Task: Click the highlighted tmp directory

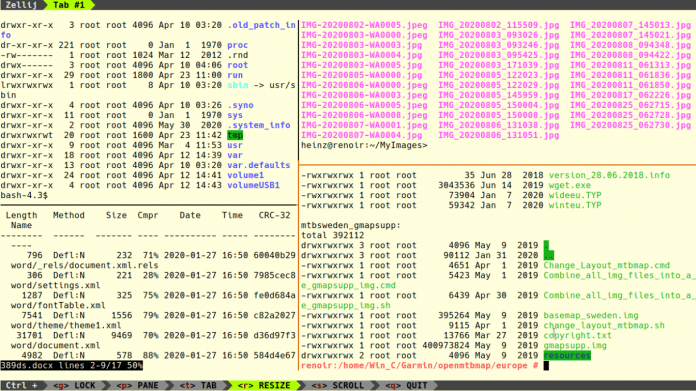Action: [235, 135]
